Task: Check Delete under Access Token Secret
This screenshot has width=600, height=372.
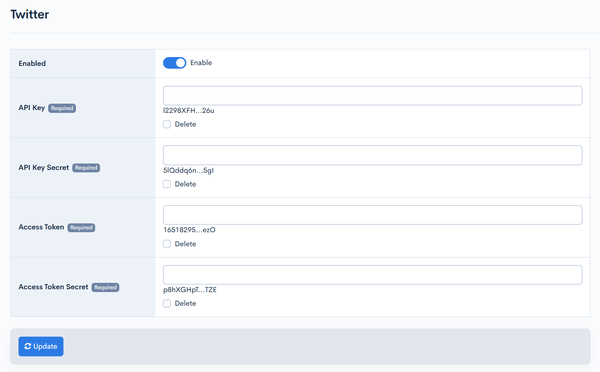Action: point(167,303)
